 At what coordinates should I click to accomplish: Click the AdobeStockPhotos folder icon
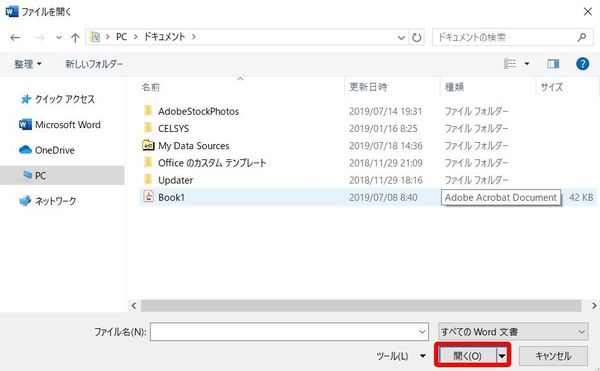point(148,111)
